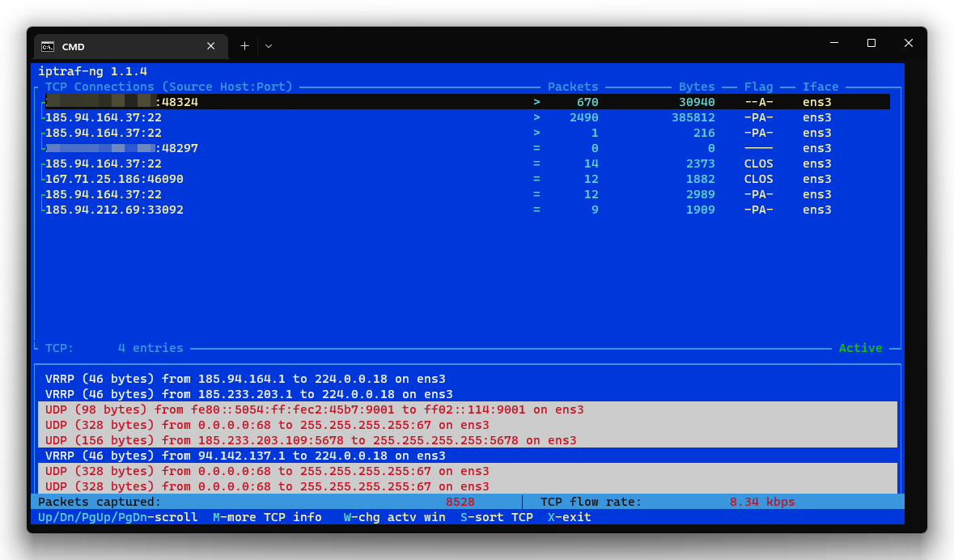Open a new terminal tab
The width and height of the screenshot is (954, 560).
tap(244, 46)
